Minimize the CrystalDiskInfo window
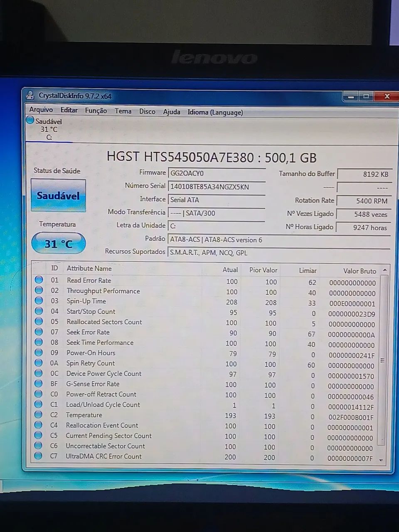399x532 pixels. tap(351, 96)
